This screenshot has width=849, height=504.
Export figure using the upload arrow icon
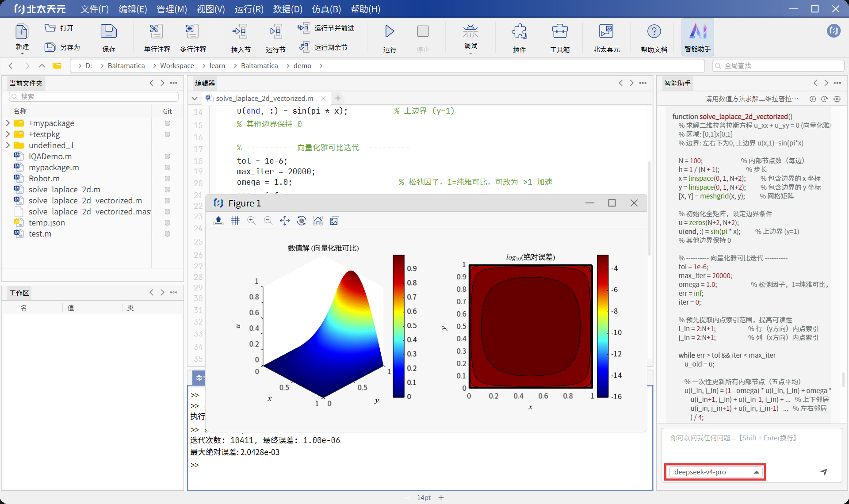(x=218, y=221)
